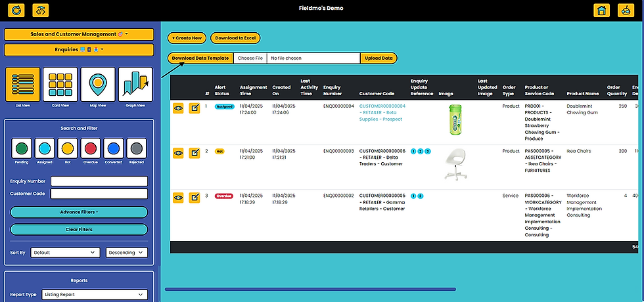
Task: Click the Customer Code column header
Action: click(377, 93)
